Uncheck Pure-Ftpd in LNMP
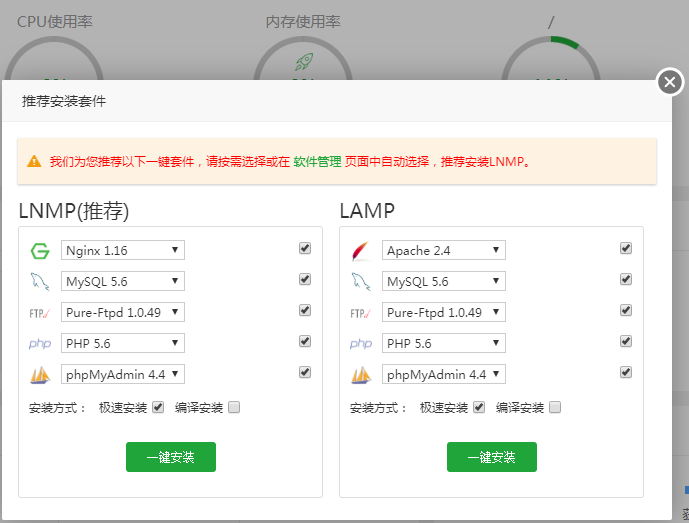 tap(305, 310)
